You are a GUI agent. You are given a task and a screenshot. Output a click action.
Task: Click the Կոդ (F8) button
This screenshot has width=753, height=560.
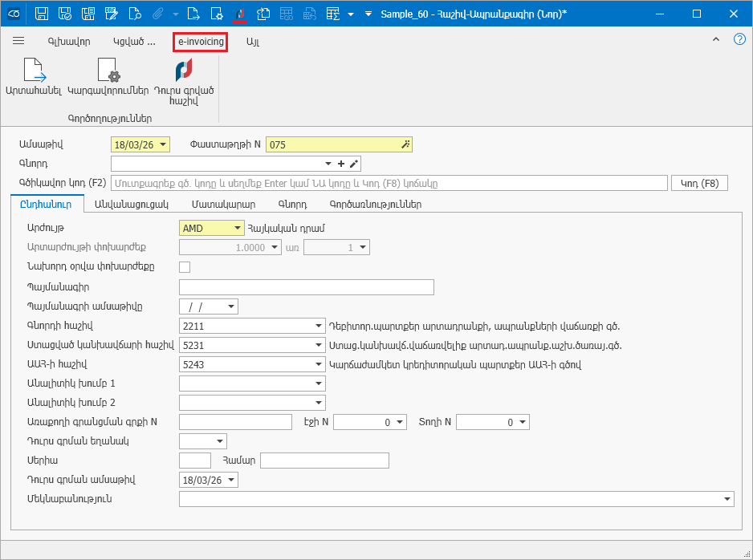pyautogui.click(x=698, y=183)
